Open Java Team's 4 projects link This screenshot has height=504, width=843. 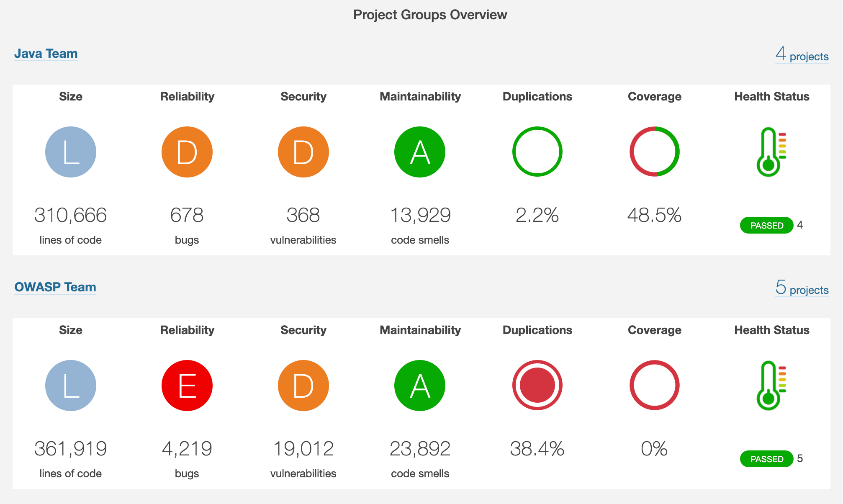click(802, 54)
